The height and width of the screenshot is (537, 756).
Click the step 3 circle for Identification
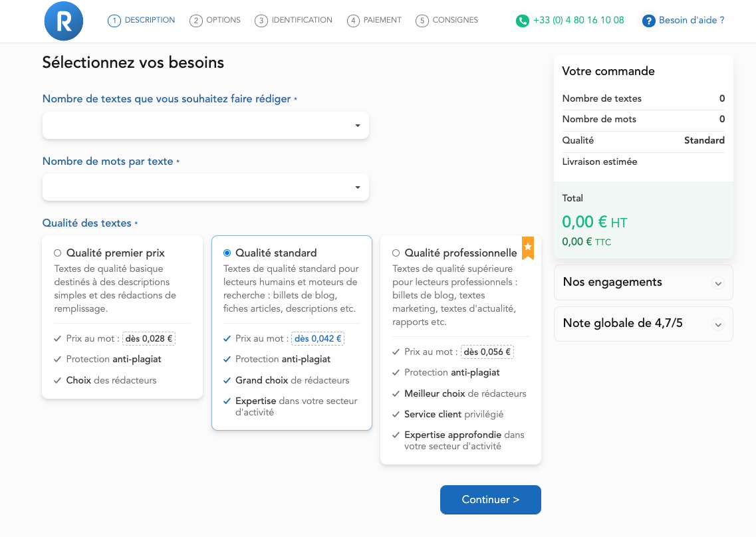click(x=261, y=21)
